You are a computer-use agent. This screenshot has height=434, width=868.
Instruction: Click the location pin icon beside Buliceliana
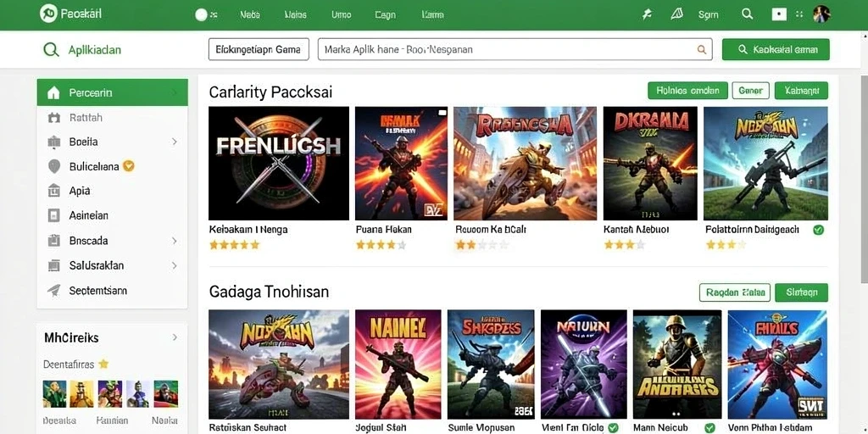(53, 166)
